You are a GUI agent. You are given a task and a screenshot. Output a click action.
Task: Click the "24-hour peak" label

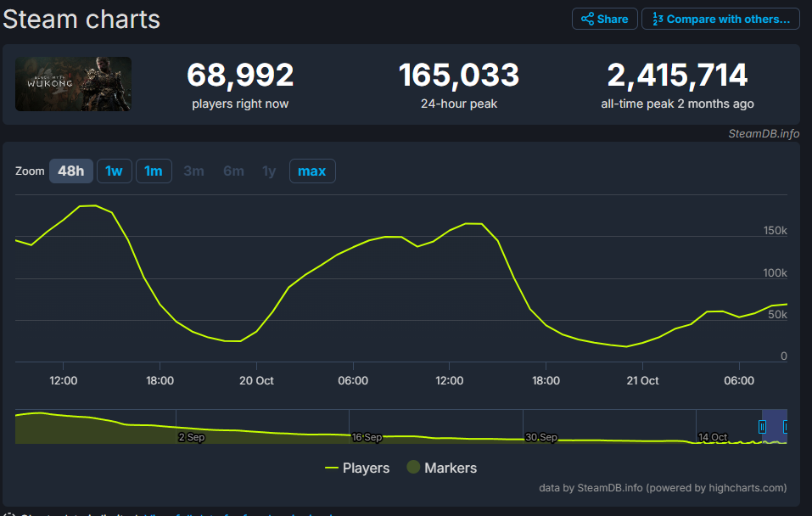[x=459, y=104]
